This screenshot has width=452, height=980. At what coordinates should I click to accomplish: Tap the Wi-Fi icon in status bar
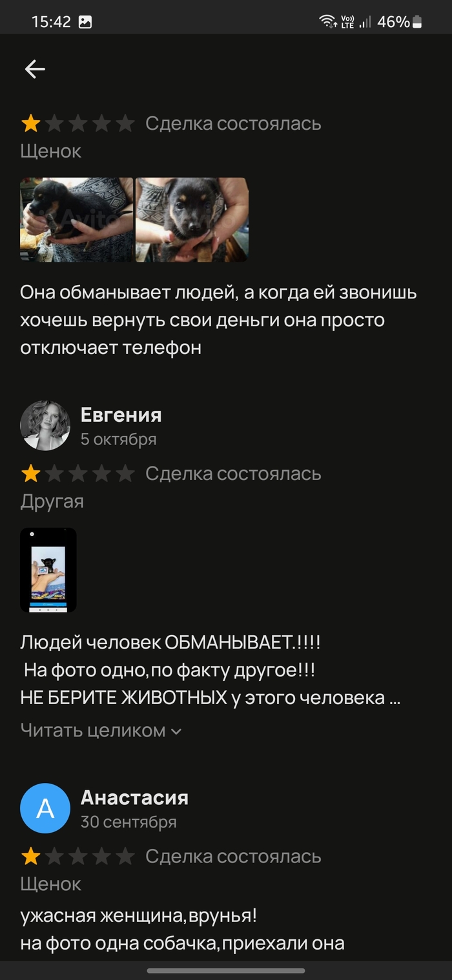[x=327, y=22]
